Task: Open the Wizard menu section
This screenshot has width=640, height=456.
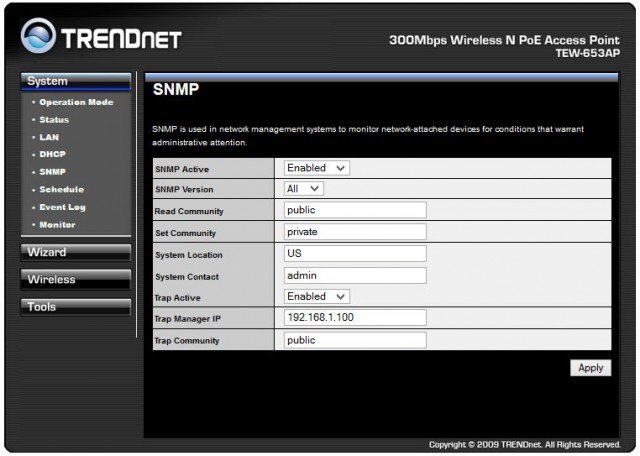Action: click(75, 252)
